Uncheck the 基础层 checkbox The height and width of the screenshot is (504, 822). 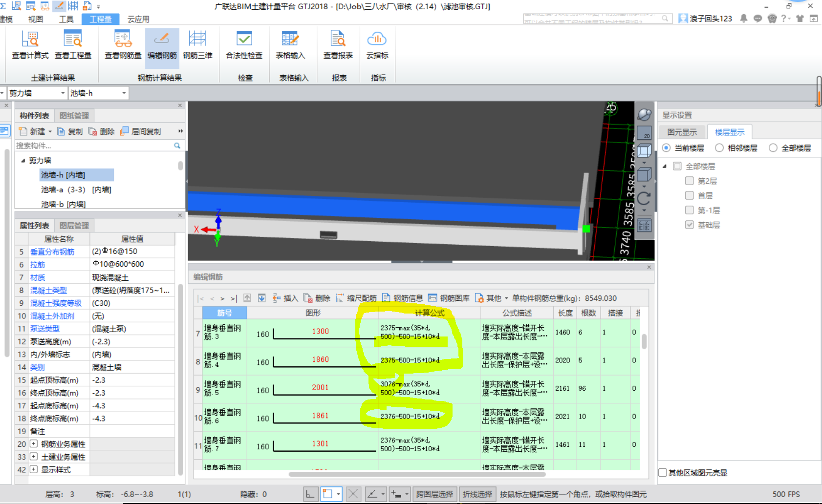(690, 225)
